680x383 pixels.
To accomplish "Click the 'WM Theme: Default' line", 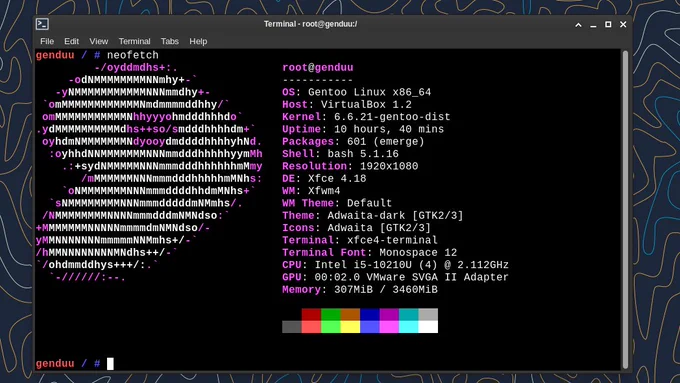I will pos(337,203).
